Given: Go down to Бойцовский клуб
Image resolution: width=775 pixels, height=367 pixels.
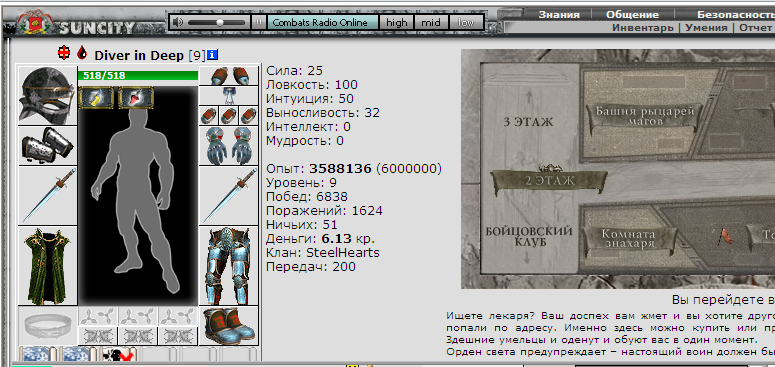Looking at the screenshot, I should pyautogui.click(x=528, y=237).
